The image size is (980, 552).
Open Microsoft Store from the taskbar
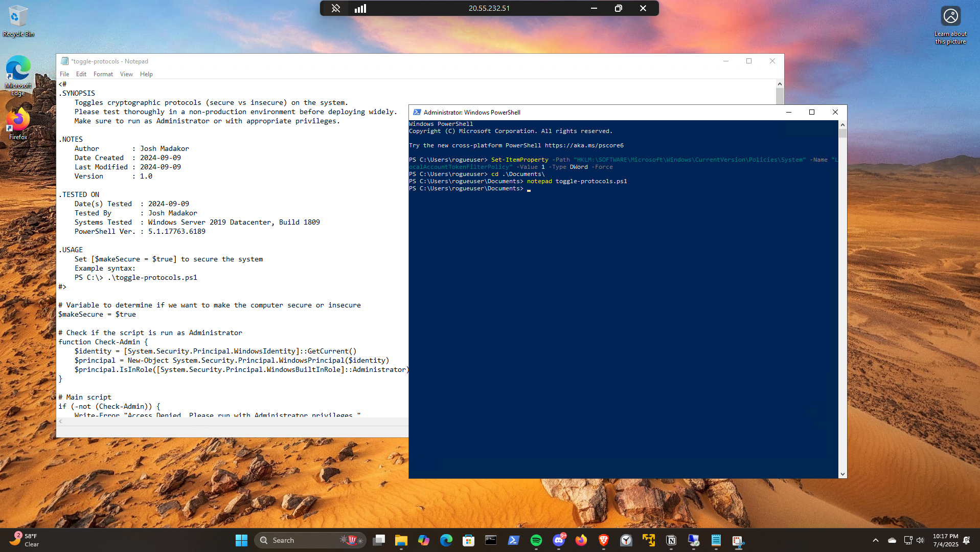tap(468, 540)
